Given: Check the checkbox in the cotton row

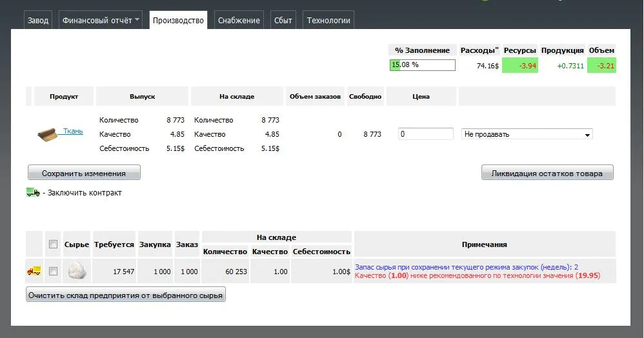Looking at the screenshot, I should [53, 272].
